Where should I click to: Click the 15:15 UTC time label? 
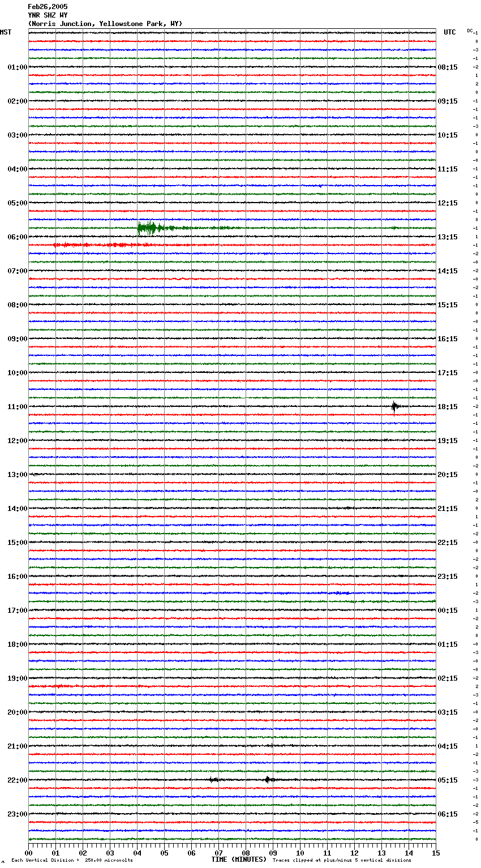pyautogui.click(x=448, y=305)
